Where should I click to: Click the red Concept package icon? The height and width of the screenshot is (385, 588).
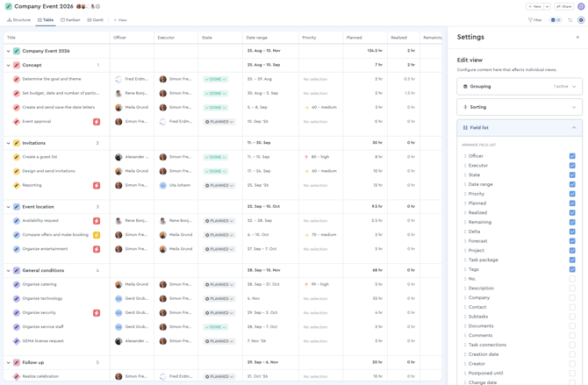click(x=17, y=65)
